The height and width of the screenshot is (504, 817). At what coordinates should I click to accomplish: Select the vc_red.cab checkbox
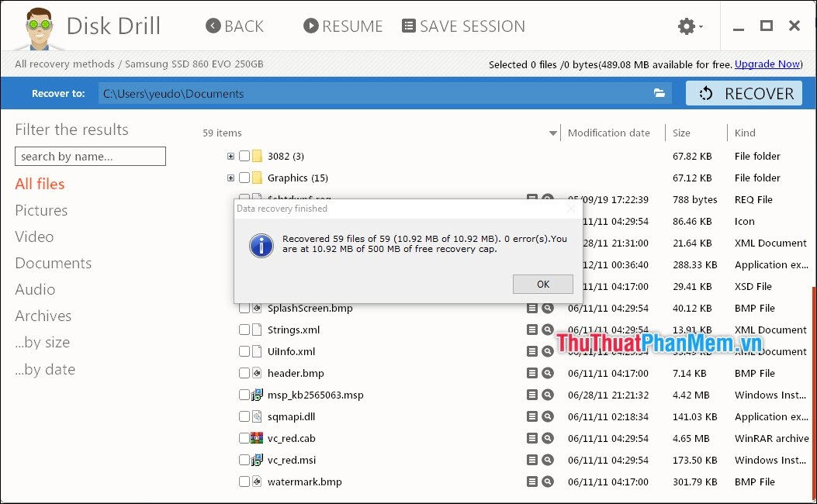pyautogui.click(x=243, y=438)
